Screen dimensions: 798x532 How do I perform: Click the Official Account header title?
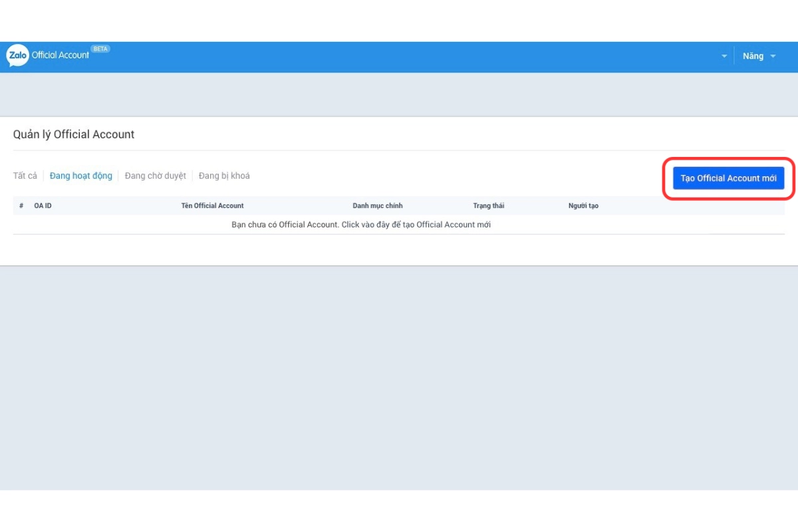tap(61, 56)
